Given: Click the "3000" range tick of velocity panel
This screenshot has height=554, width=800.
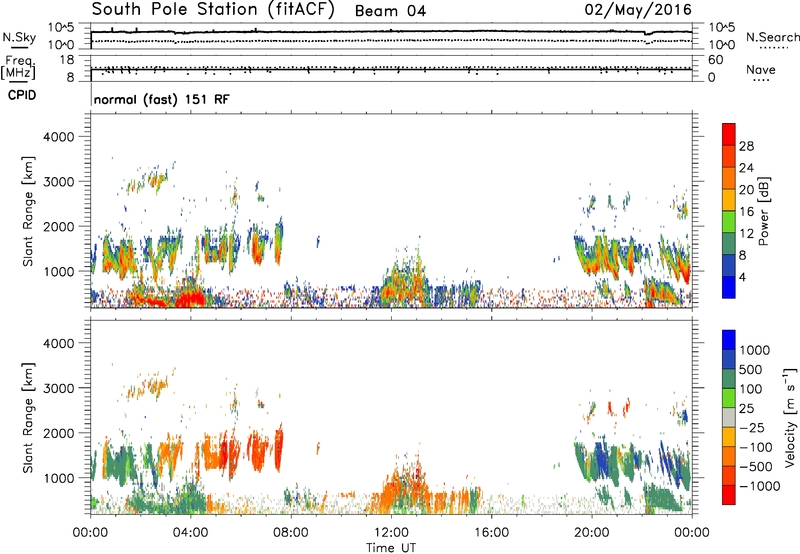Looking at the screenshot, I should click(x=58, y=388).
